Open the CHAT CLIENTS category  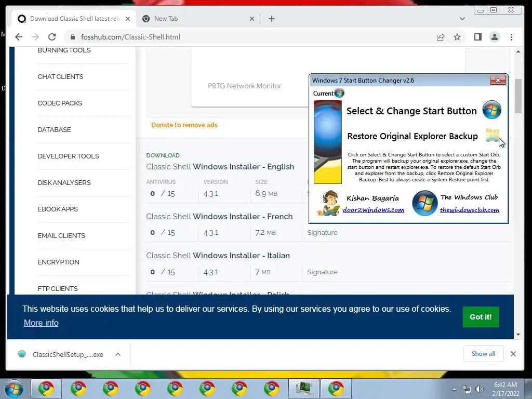tap(60, 77)
